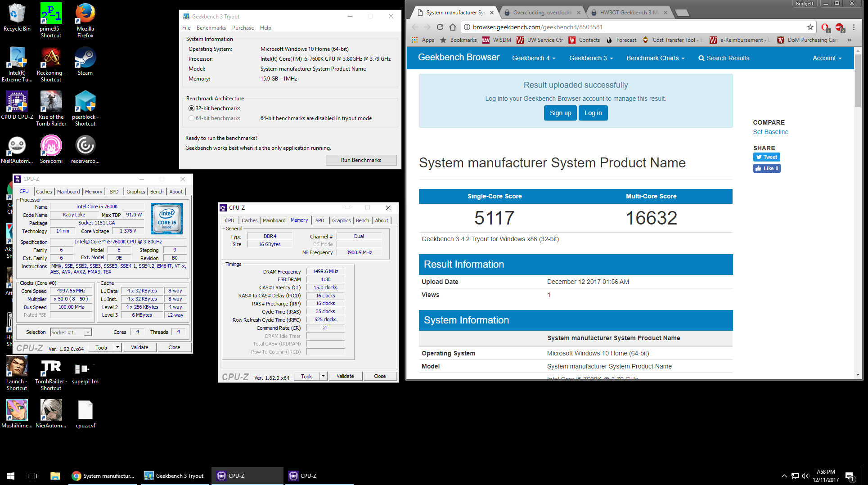Open the Account dropdown menu

827,58
